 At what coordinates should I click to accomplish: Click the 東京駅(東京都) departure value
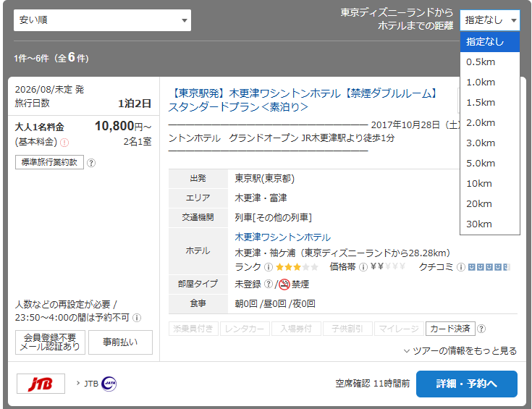(265, 179)
